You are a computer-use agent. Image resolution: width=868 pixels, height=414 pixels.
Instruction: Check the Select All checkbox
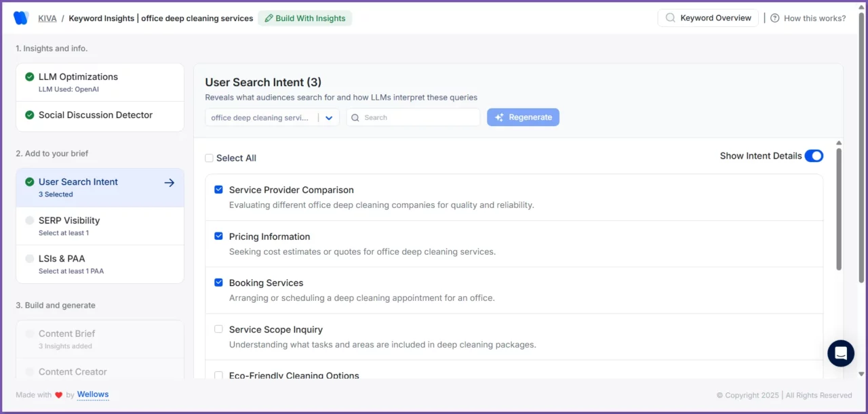click(209, 157)
